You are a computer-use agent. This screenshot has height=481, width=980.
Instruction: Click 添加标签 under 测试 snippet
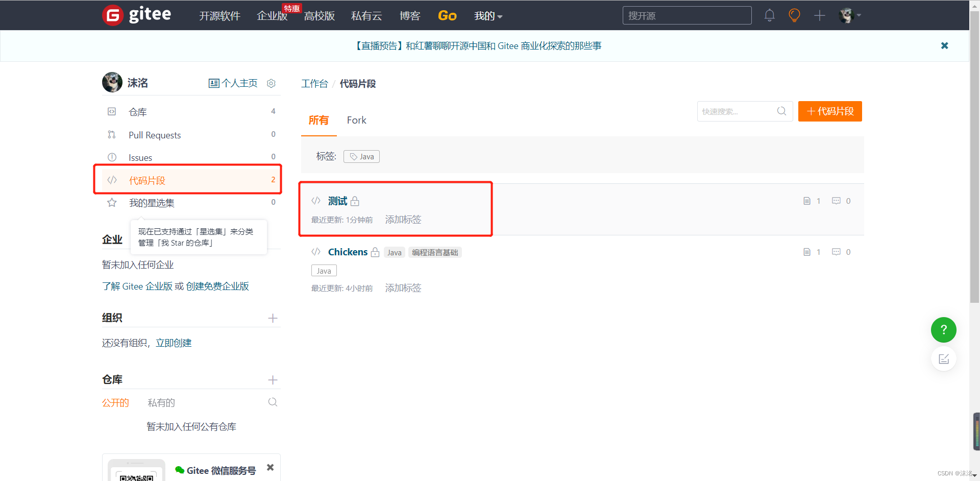click(403, 220)
